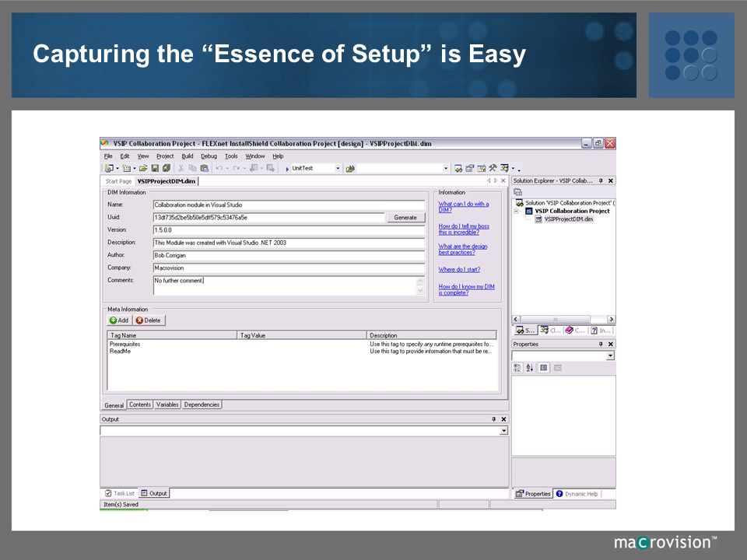
Task: Open the File menu
Action: (x=108, y=156)
